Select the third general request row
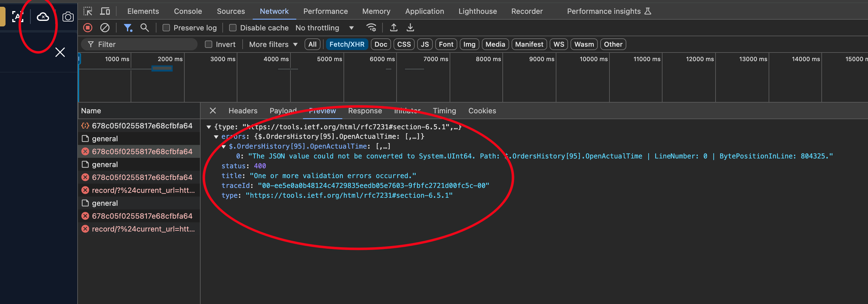868x304 pixels. tap(139, 203)
